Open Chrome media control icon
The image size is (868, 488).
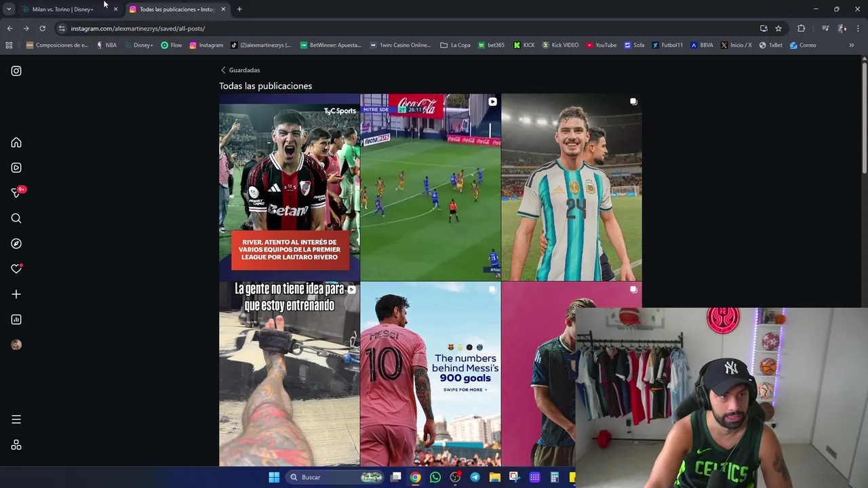(825, 28)
